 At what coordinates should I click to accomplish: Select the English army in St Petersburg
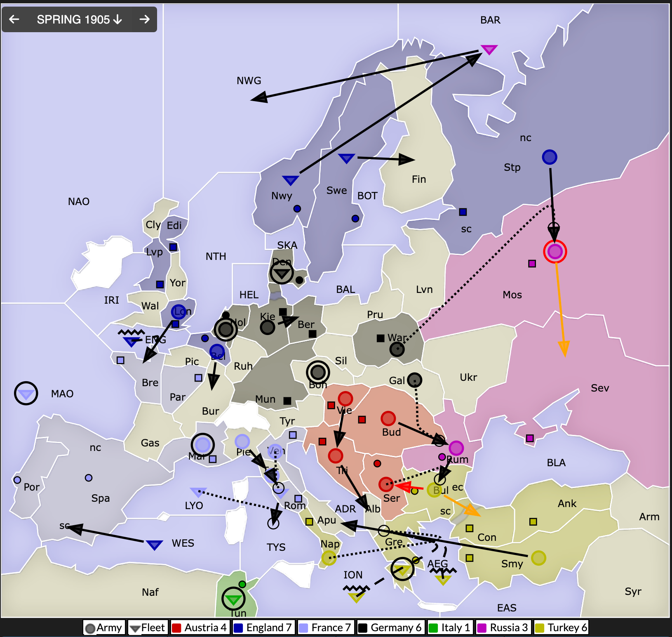pyautogui.click(x=550, y=157)
